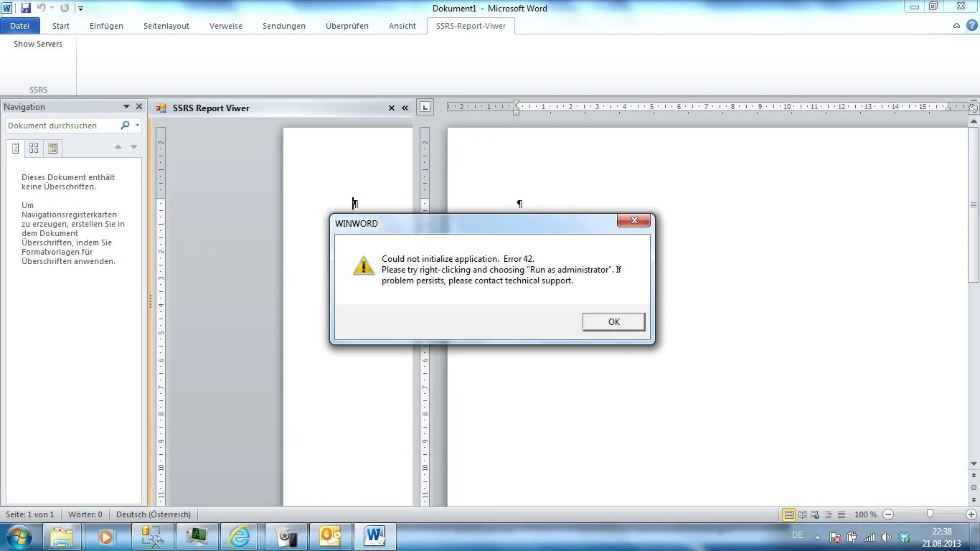Select the search results browse tab
The width and height of the screenshot is (980, 551).
pos(52,149)
